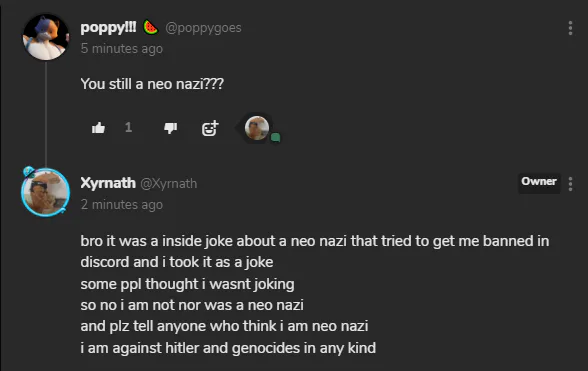Click the small replier avatar beside reactions

click(x=257, y=128)
